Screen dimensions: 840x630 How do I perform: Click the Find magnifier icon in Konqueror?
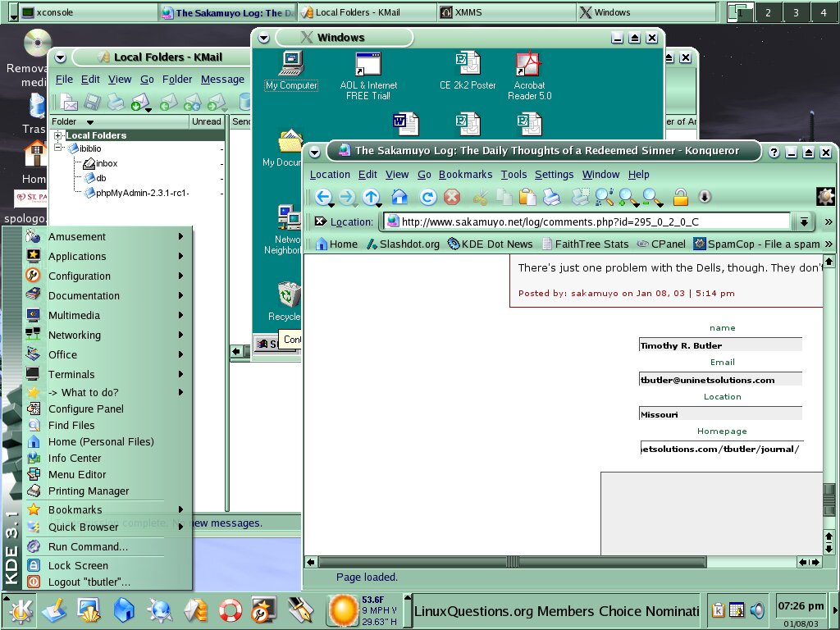tap(604, 197)
